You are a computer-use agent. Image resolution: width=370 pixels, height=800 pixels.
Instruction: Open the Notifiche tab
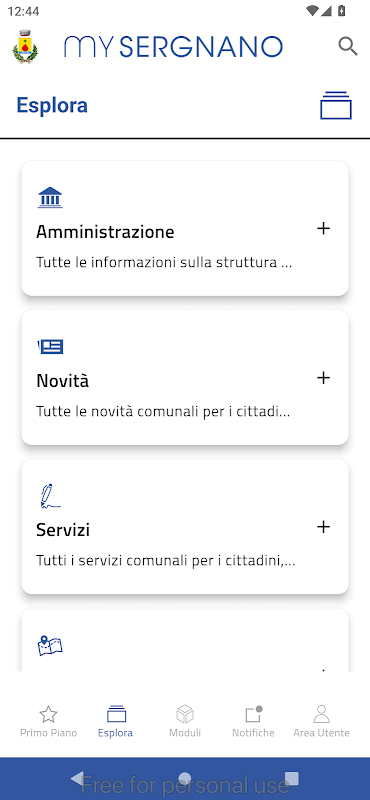(253, 721)
